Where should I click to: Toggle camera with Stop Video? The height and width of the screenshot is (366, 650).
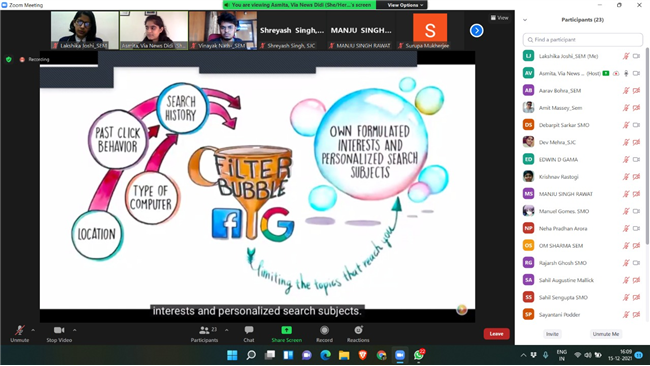point(59,330)
